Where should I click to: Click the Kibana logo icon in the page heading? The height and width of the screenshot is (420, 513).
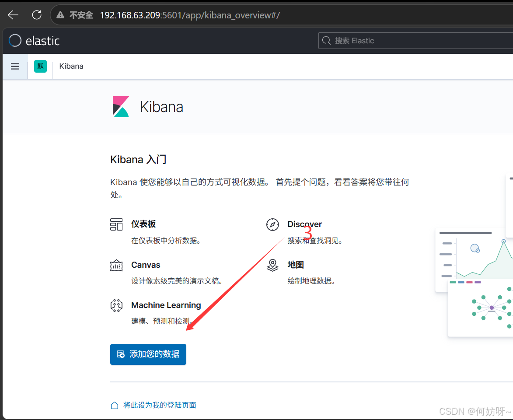[121, 107]
